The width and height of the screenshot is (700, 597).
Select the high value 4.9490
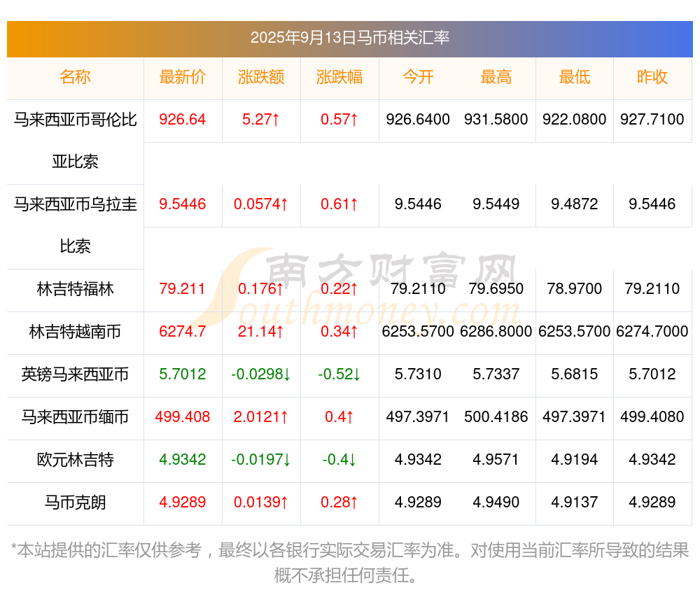[496, 503]
